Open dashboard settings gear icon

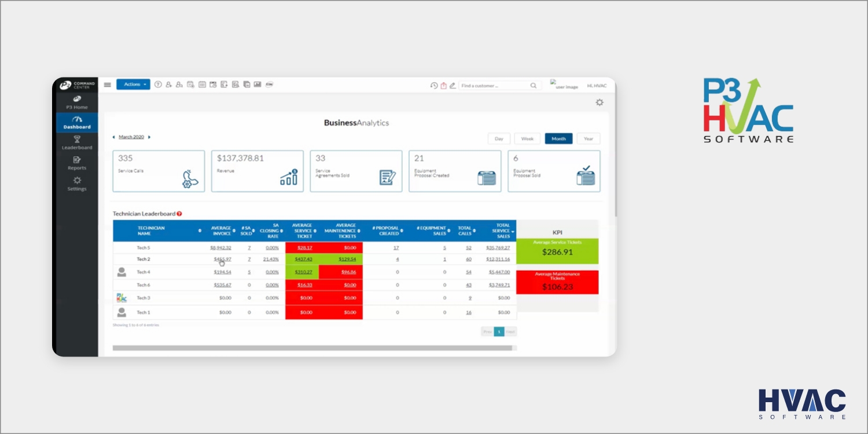(599, 102)
